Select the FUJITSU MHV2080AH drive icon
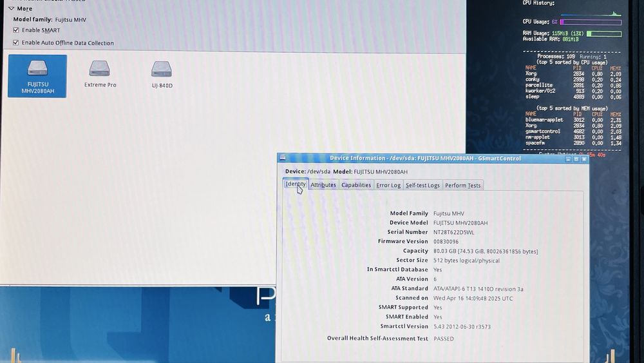 (37, 76)
